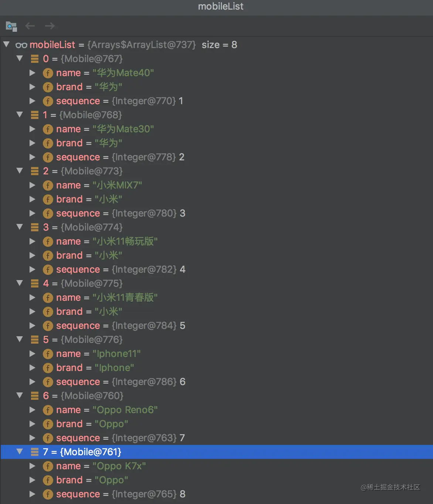
Task: Click the mobileList window title
Action: pos(221,6)
